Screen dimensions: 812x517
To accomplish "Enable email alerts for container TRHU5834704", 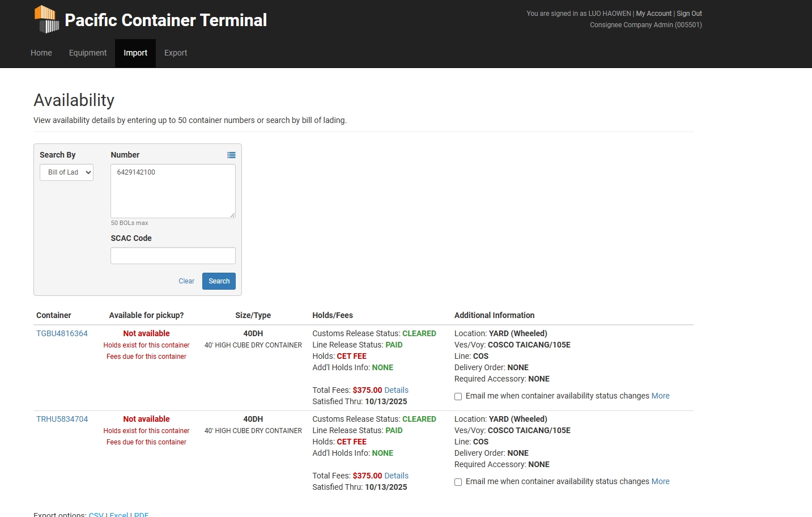I will coord(458,482).
